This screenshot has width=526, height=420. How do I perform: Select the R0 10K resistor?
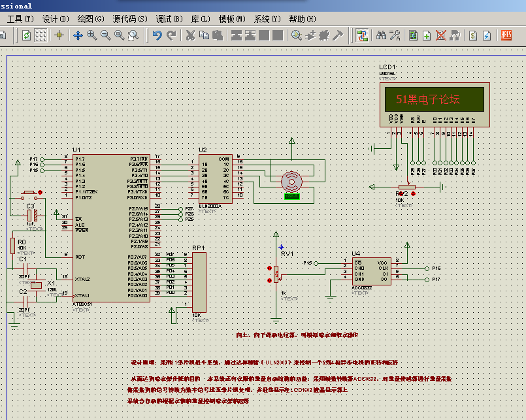coord(13,246)
